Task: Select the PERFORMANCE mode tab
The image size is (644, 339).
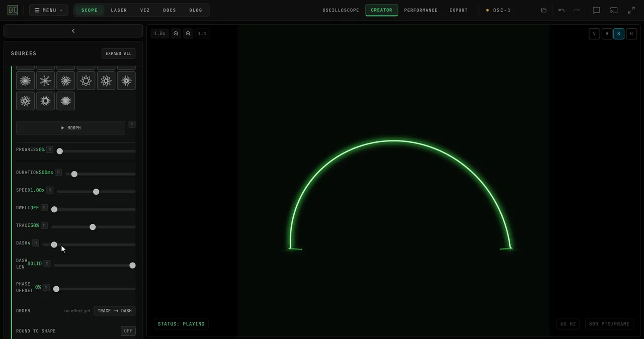Action: [421, 10]
